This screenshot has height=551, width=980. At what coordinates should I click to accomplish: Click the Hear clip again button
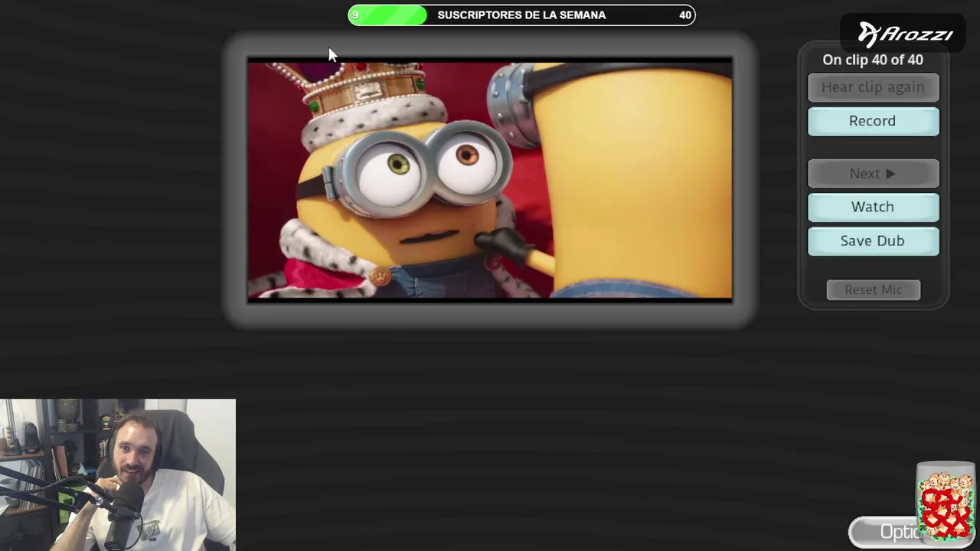click(873, 87)
